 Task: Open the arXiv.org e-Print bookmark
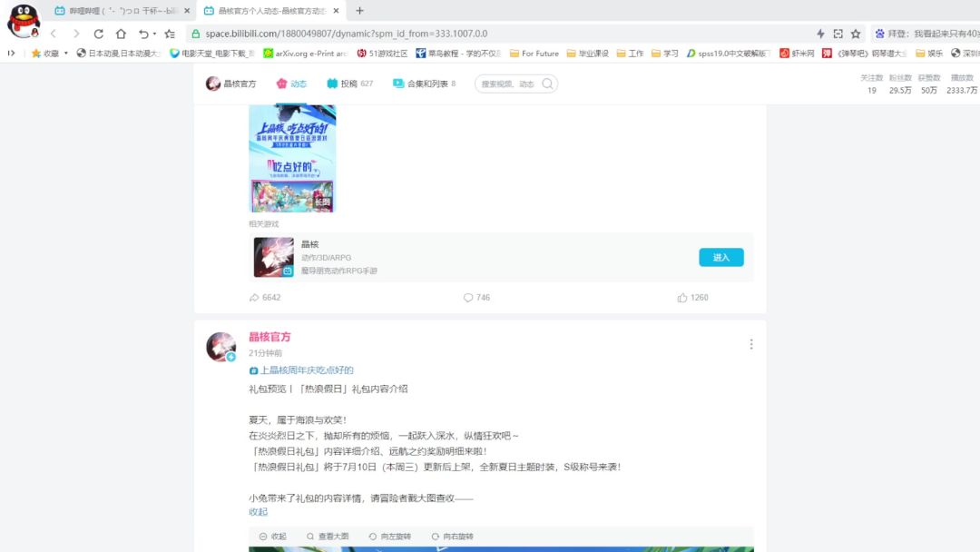pyautogui.click(x=306, y=54)
